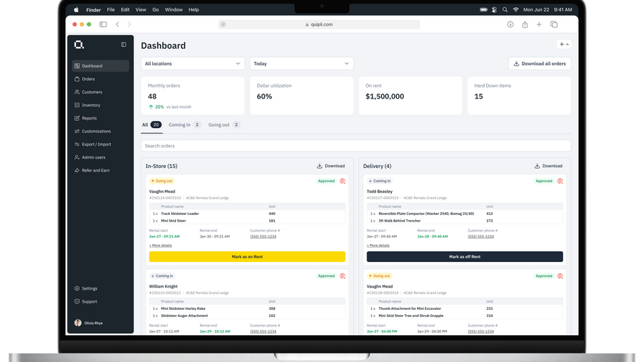Screen dimensions: 644x362
Task: Open the Window menu in the menu bar
Action: coord(173,9)
